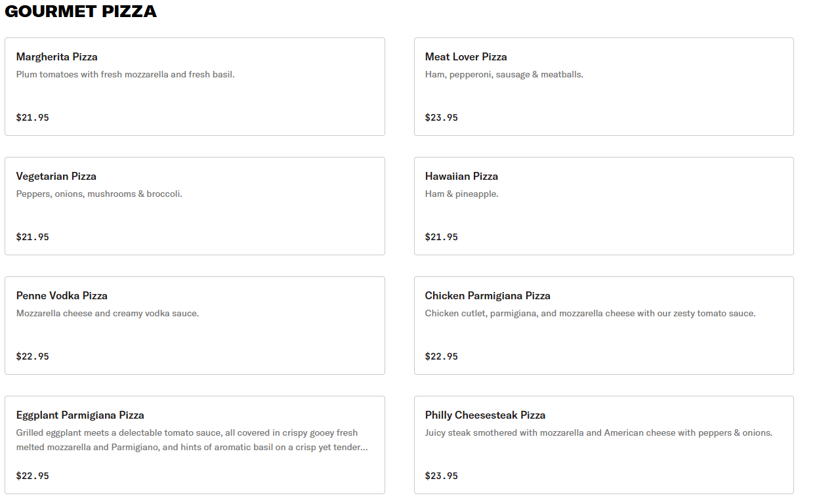This screenshot has width=815, height=504.
Task: Select the Chicken Parmigiana Pizza title
Action: (x=488, y=296)
